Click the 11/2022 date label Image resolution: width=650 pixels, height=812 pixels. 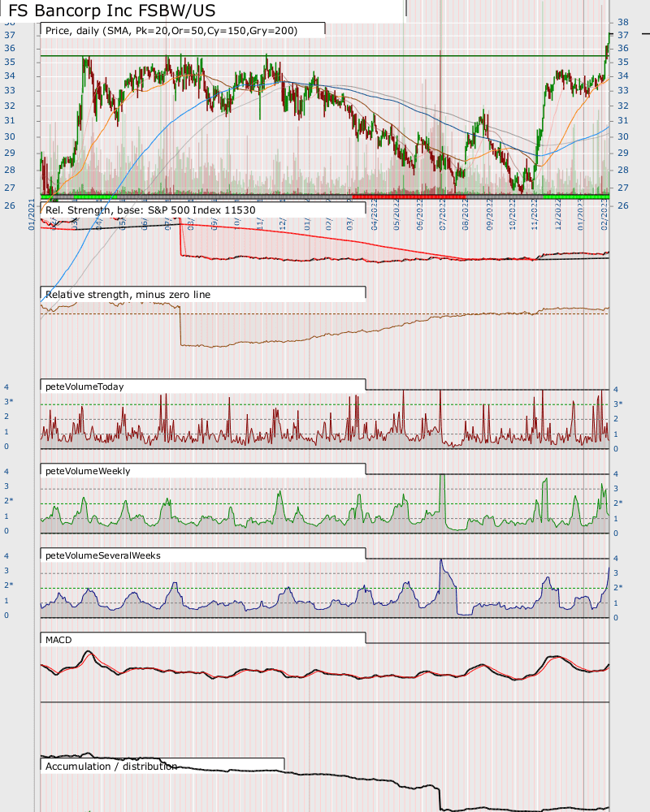(x=535, y=214)
